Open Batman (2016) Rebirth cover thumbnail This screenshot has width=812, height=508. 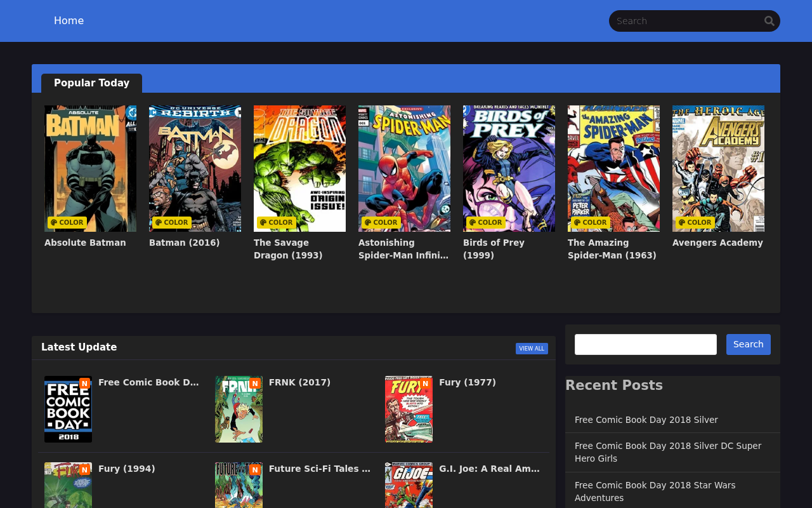pyautogui.click(x=195, y=168)
